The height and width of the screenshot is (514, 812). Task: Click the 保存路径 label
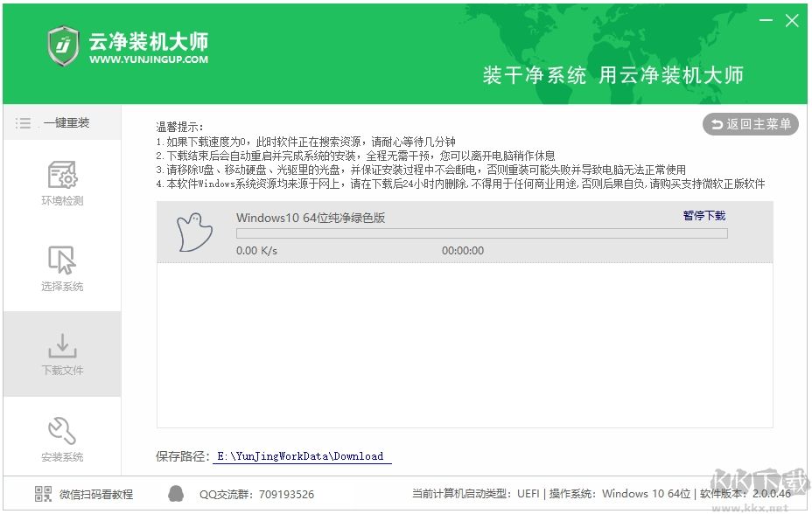[x=182, y=456]
